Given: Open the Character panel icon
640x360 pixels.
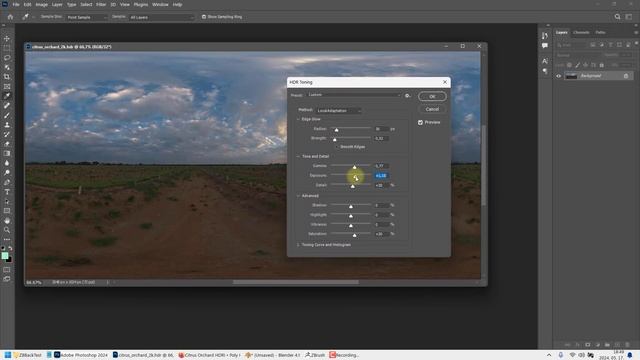Looking at the screenshot, I should click(x=545, y=61).
